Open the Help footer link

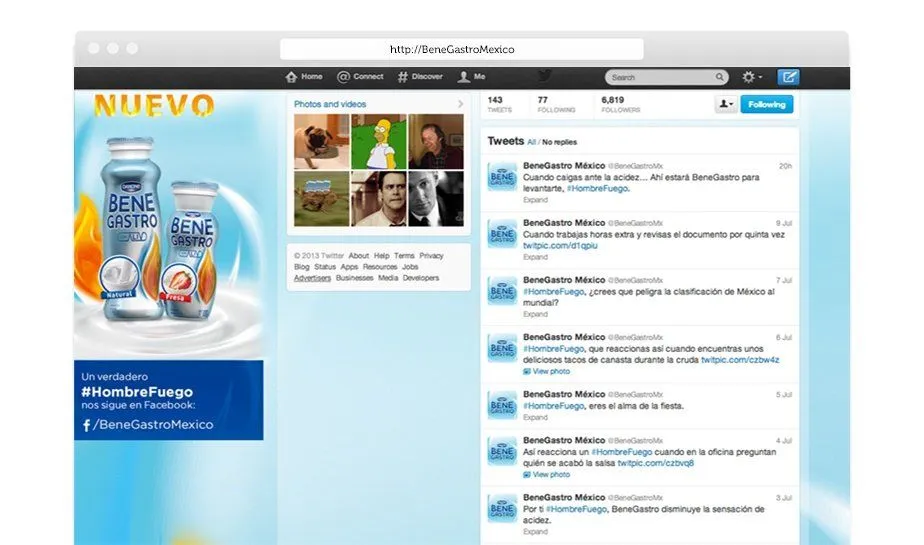[x=381, y=256]
